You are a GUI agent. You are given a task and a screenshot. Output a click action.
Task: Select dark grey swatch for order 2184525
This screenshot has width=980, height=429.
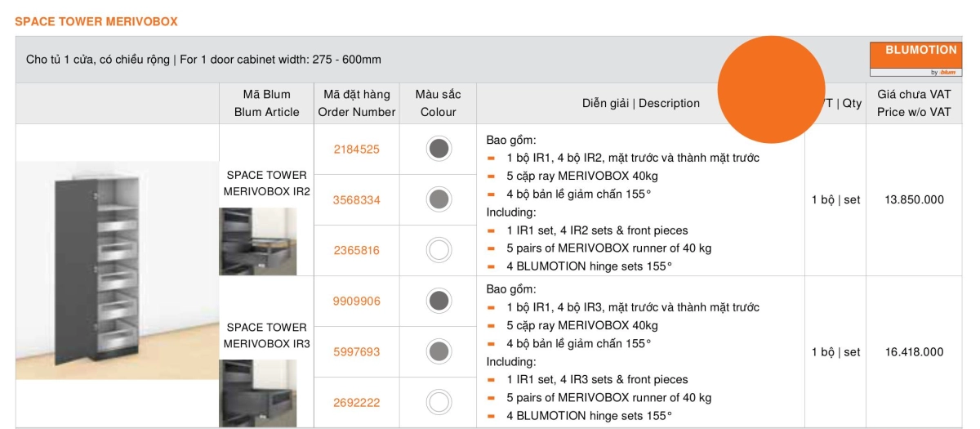(439, 149)
